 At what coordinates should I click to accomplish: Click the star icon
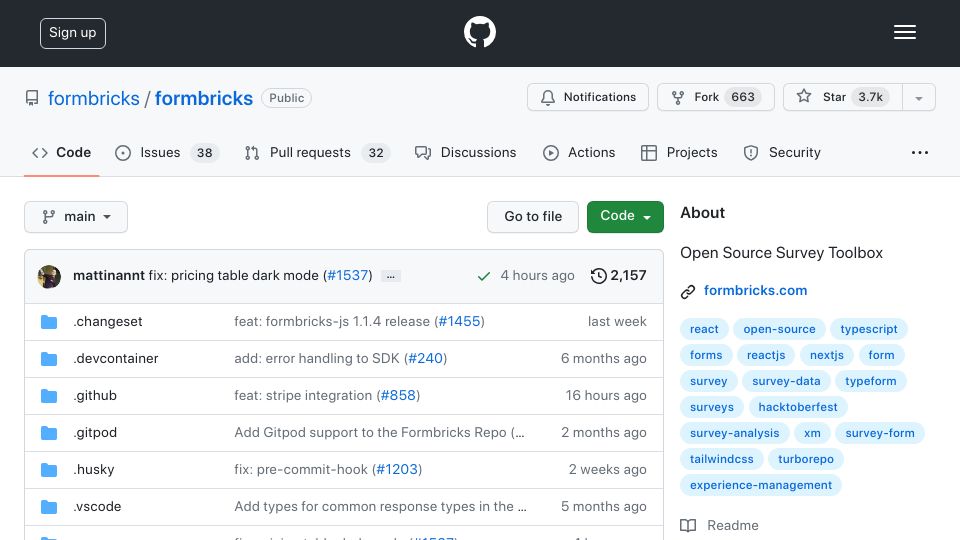pos(804,97)
